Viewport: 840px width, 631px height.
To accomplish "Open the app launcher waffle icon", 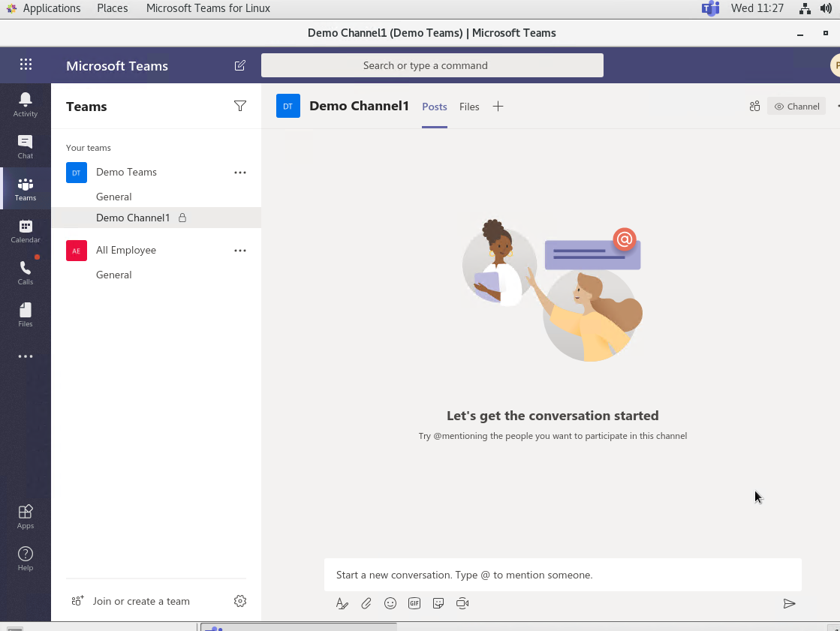I will click(x=26, y=65).
